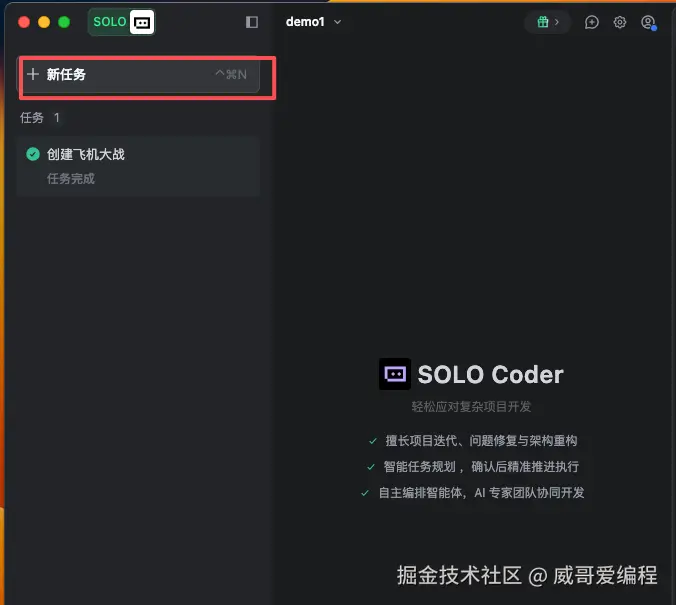Toggle the SOLO mode switch

pyautogui.click(x=122, y=22)
